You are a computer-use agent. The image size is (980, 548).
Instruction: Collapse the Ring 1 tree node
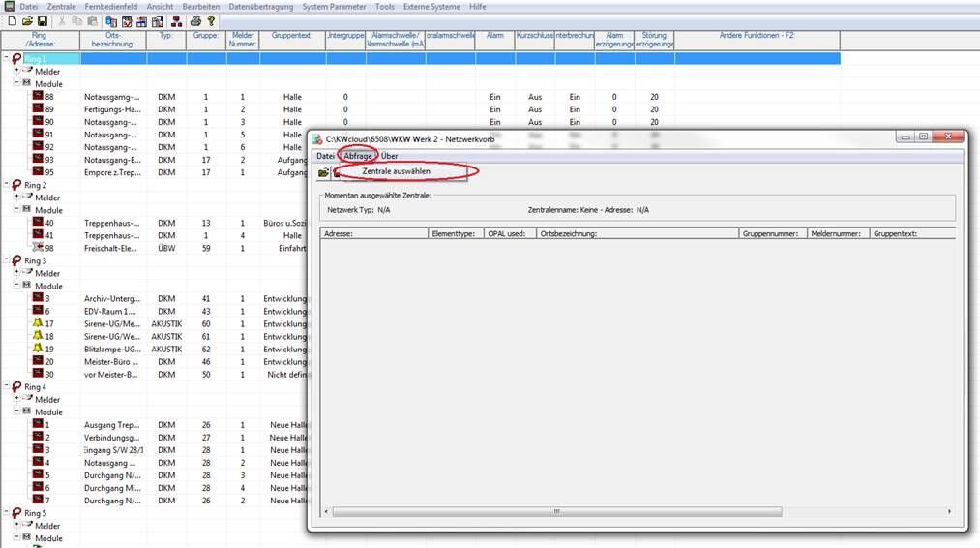6,58
